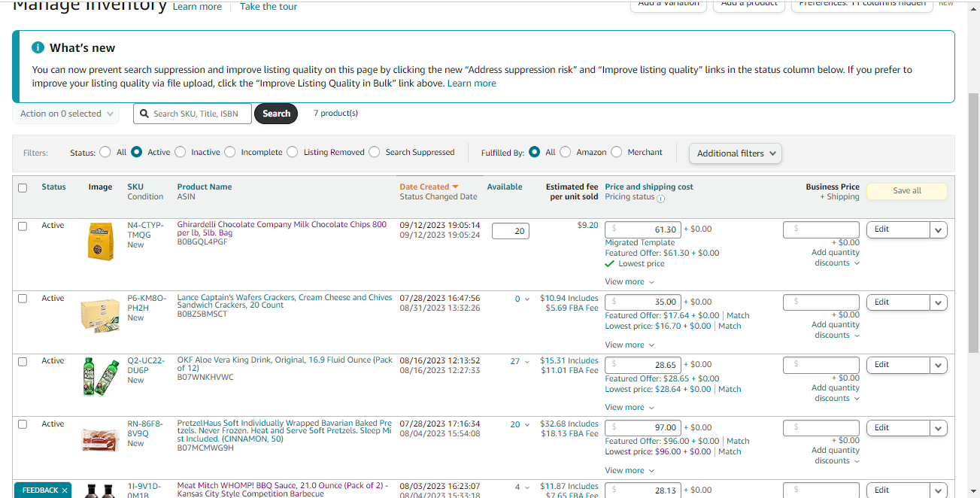Open Lance Captain's Wafers product image
Viewport: 980px width, 498px height.
pyautogui.click(x=101, y=316)
